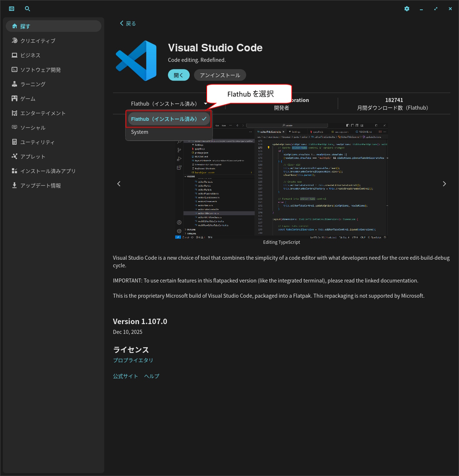Open ゲーム category in sidebar
Image resolution: width=459 pixels, height=476 pixels.
(x=28, y=99)
